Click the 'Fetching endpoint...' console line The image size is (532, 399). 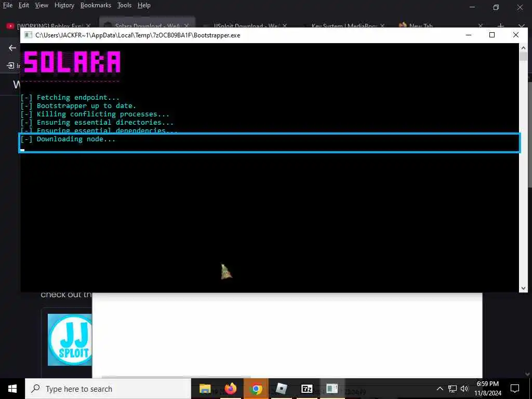70,98
